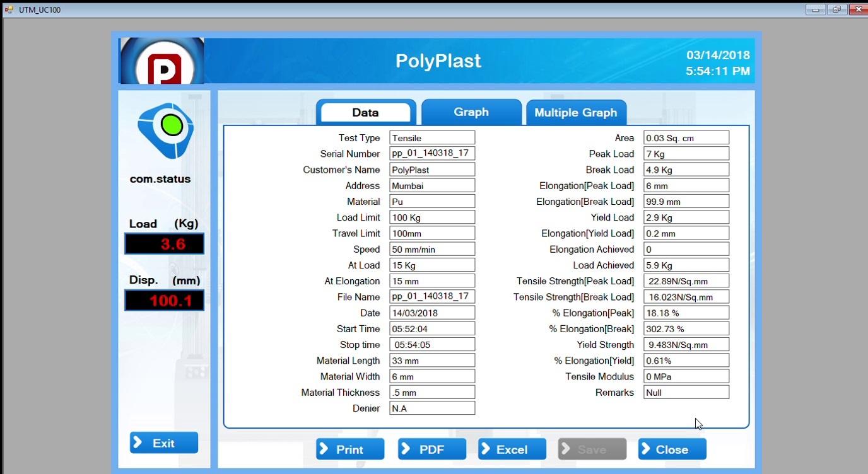Viewport: 868px width, 474px height.
Task: Click the Disp. (mm) digital readout
Action: 164,301
